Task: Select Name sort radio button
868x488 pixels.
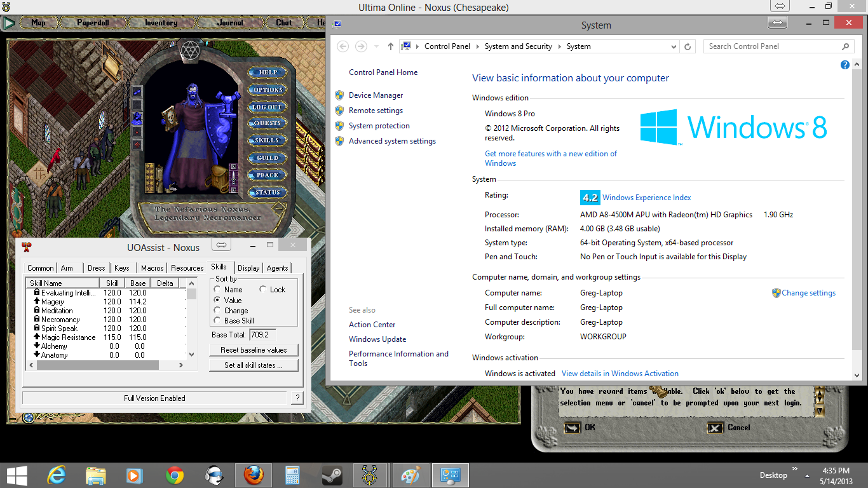Action: click(217, 290)
